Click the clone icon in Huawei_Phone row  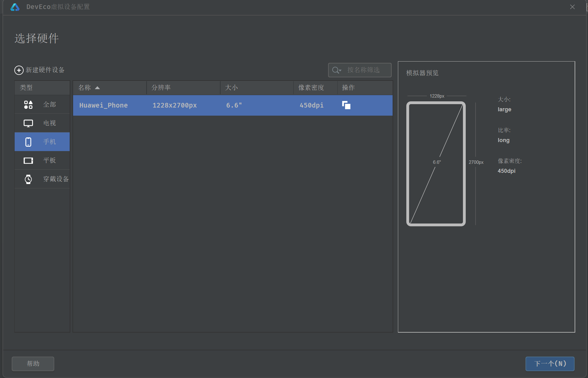point(346,105)
